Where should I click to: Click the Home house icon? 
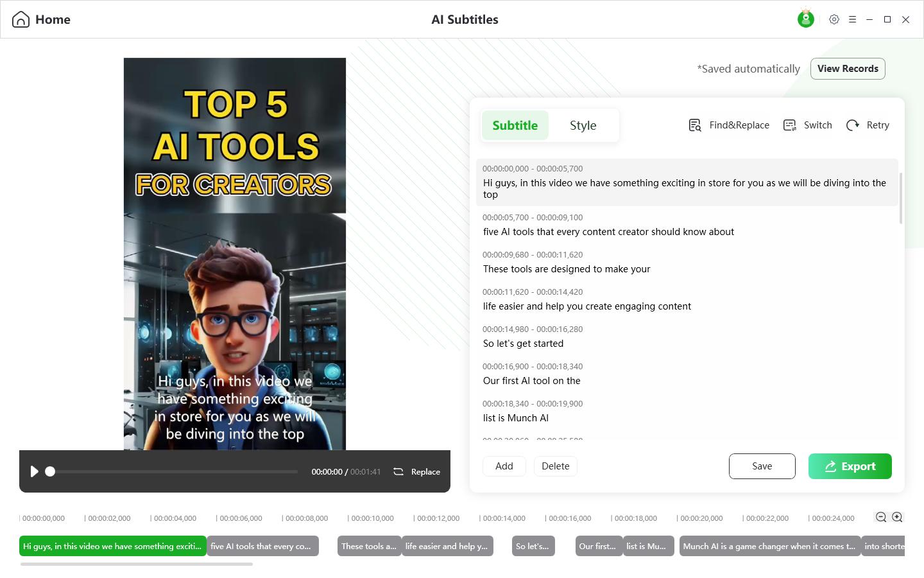21,19
